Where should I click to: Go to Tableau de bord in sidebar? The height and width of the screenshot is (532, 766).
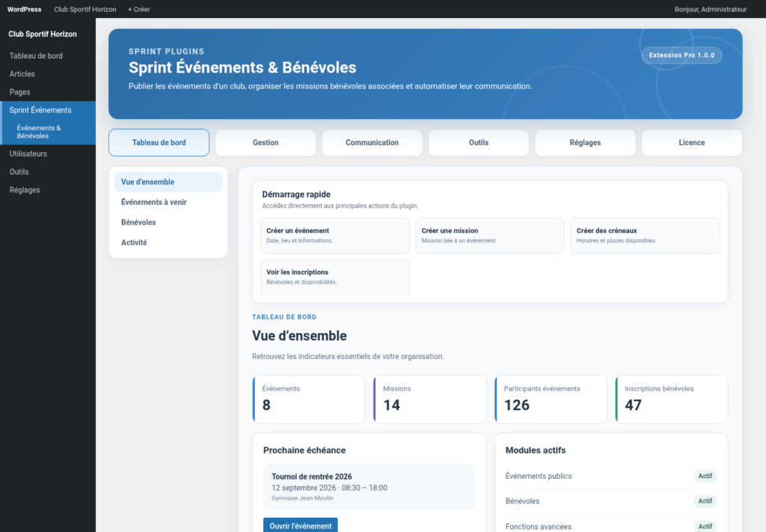click(48, 55)
